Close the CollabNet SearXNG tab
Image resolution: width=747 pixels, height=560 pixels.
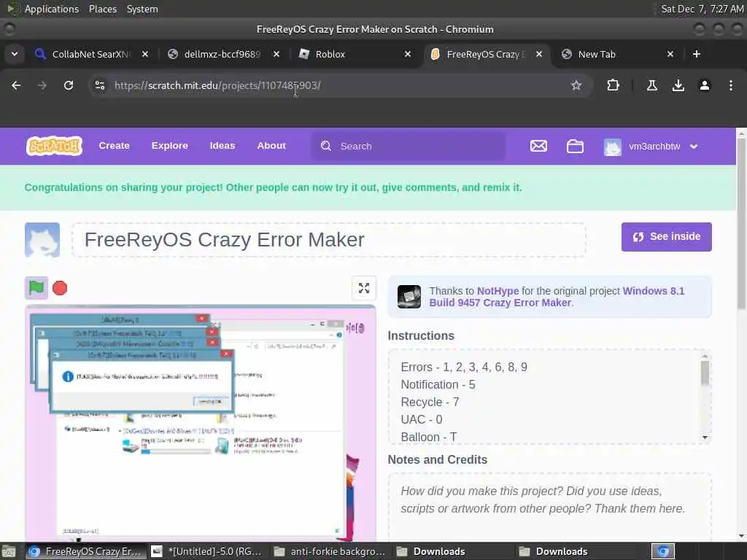(145, 54)
